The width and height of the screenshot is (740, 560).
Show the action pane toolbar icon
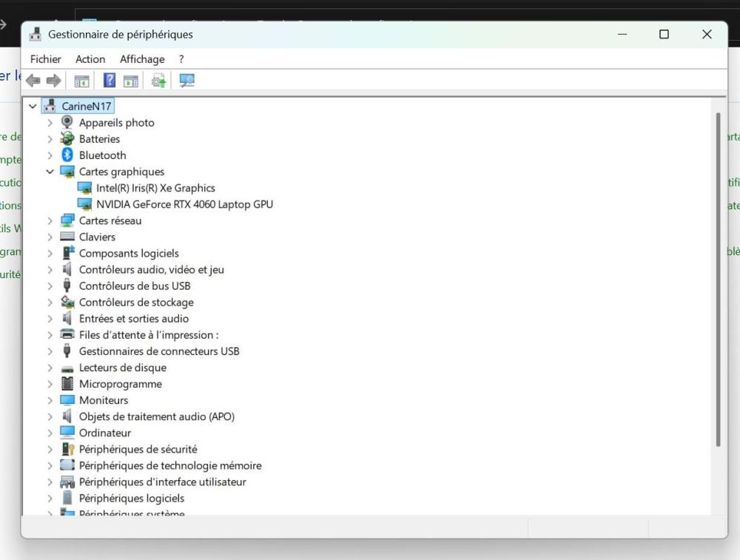(131, 81)
